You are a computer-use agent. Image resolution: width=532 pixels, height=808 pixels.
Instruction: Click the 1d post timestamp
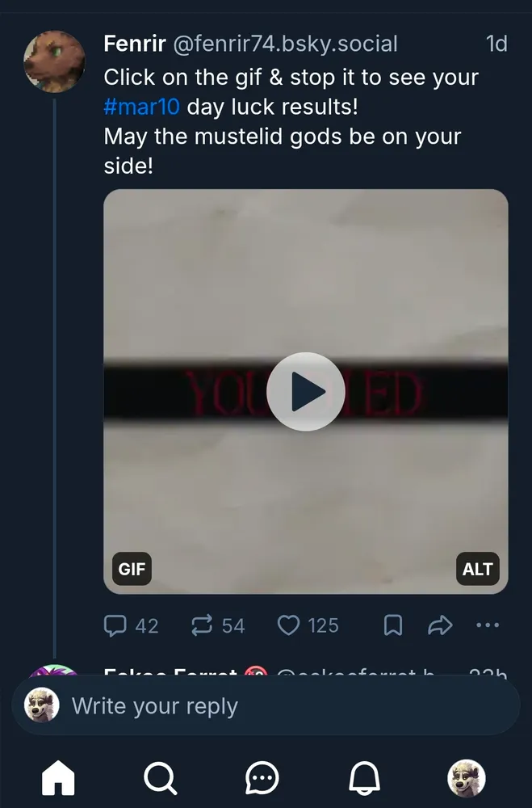coord(496,44)
